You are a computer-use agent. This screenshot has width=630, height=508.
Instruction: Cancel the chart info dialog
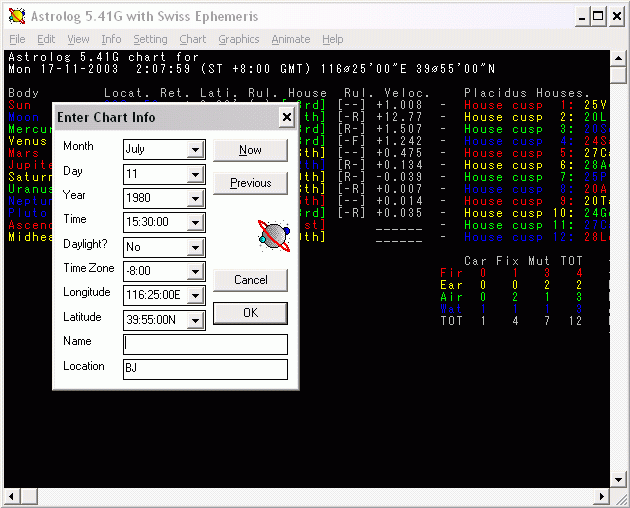(250, 280)
